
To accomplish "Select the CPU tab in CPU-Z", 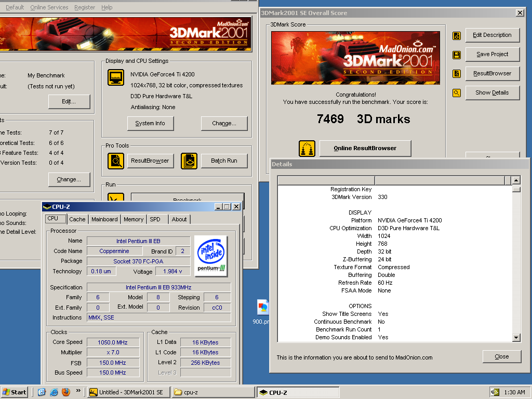I will click(55, 219).
